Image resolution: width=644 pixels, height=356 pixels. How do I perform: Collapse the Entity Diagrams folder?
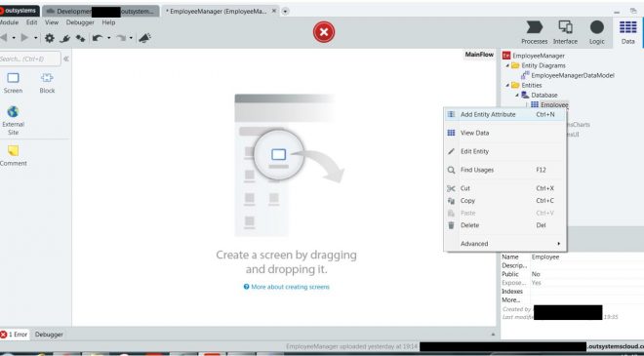(x=507, y=65)
